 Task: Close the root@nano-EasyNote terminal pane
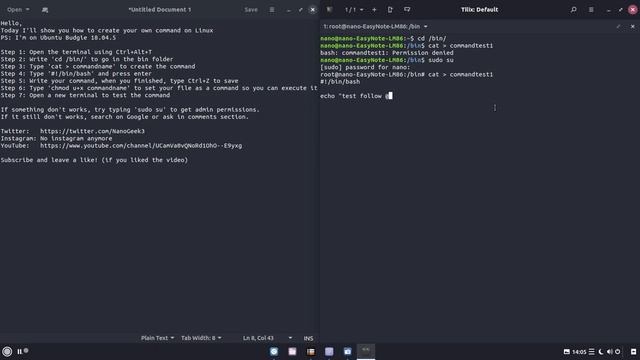[x=633, y=27]
